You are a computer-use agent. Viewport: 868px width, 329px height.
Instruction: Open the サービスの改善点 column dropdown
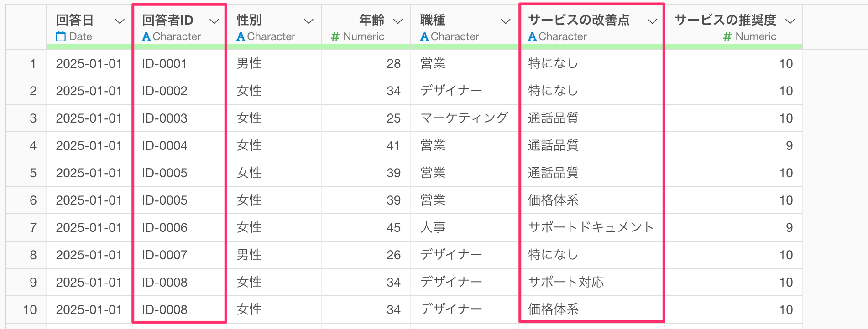[x=653, y=21]
